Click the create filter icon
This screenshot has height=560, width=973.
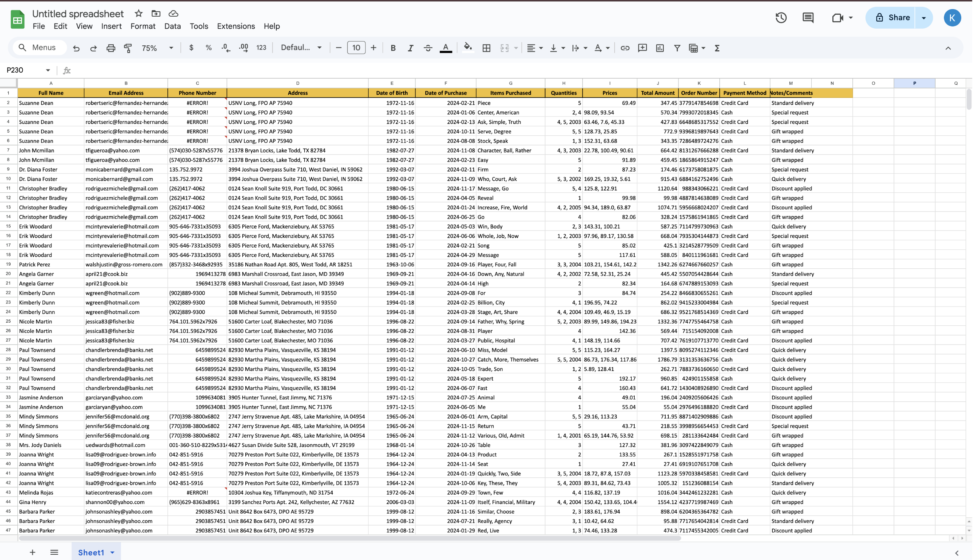pos(677,48)
